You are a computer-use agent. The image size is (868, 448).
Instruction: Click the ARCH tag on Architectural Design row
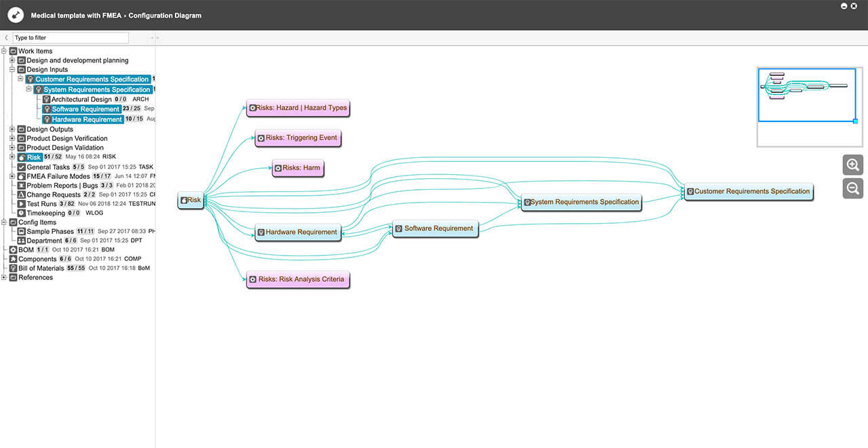[140, 99]
